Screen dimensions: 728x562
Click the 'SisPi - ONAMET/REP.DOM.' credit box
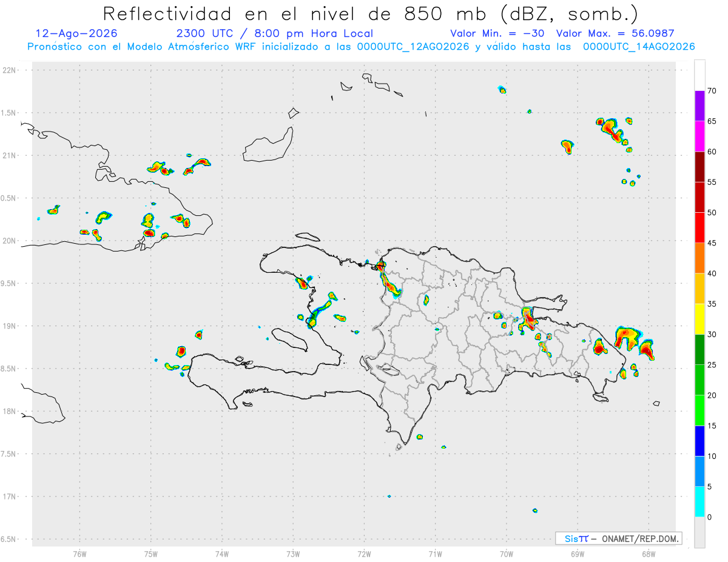click(x=618, y=538)
